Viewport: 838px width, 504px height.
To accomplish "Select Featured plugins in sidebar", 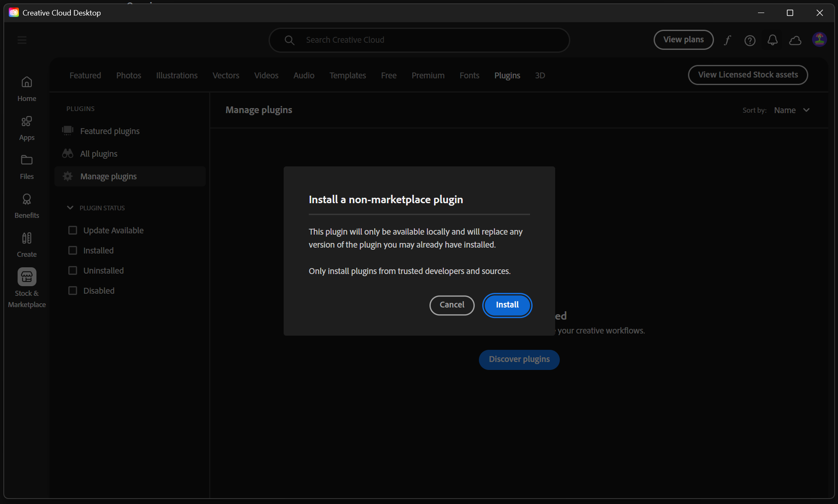I will [130, 131].
